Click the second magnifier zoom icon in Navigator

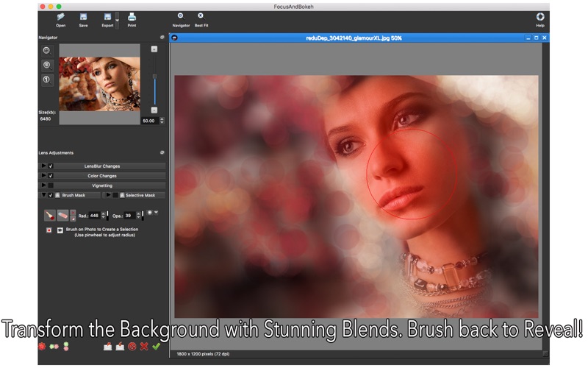click(47, 66)
